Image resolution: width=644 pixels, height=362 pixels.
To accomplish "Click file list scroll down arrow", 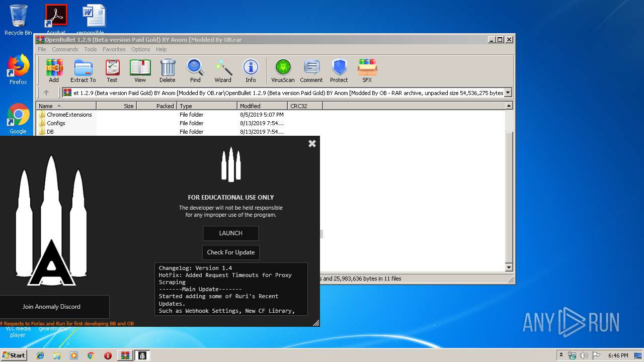I will click(509, 267).
